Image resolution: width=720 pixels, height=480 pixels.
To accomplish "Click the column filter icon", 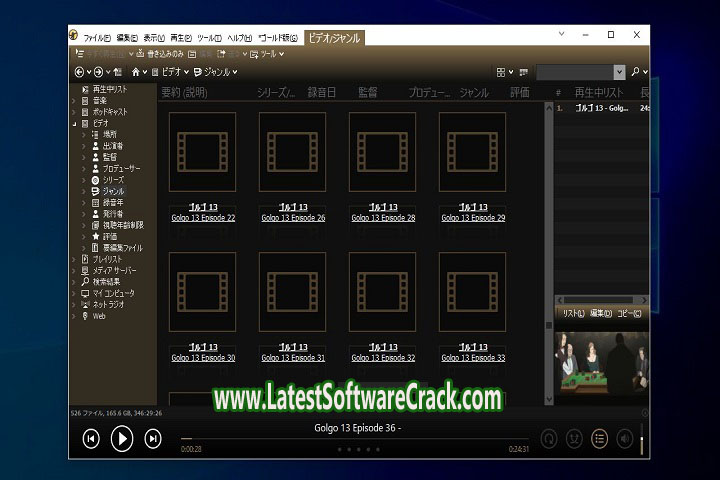I will [523, 72].
